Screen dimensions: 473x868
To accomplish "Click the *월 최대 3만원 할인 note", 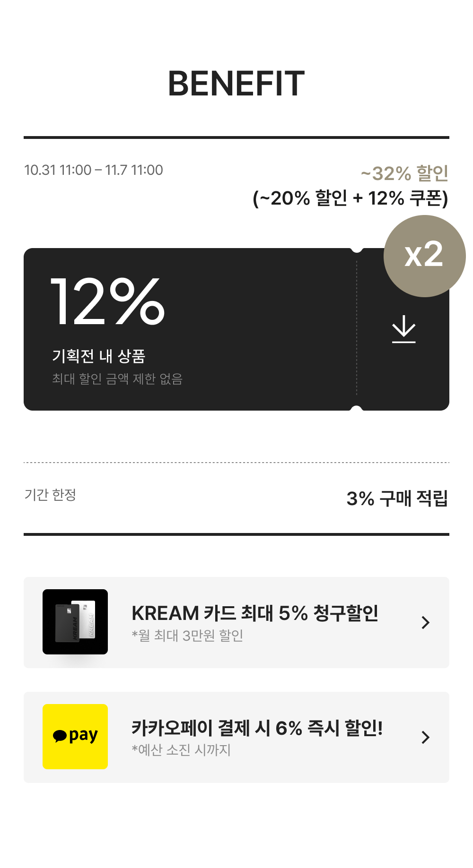I will 187,636.
